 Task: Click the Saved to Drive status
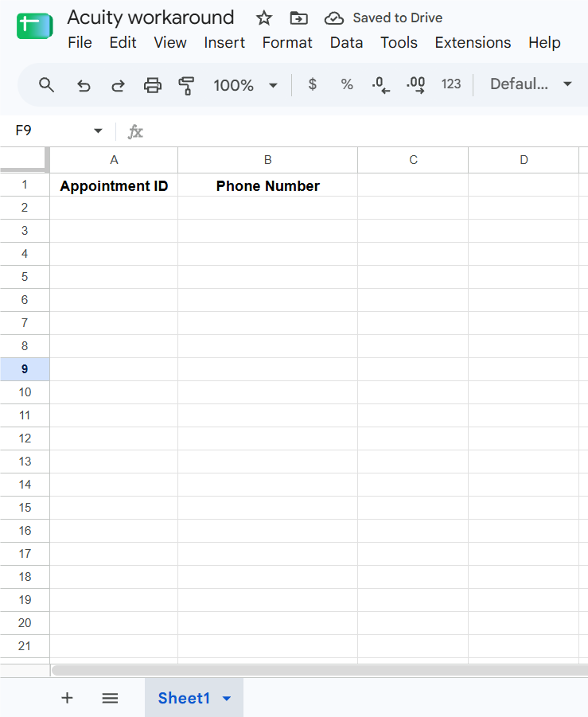coord(397,18)
